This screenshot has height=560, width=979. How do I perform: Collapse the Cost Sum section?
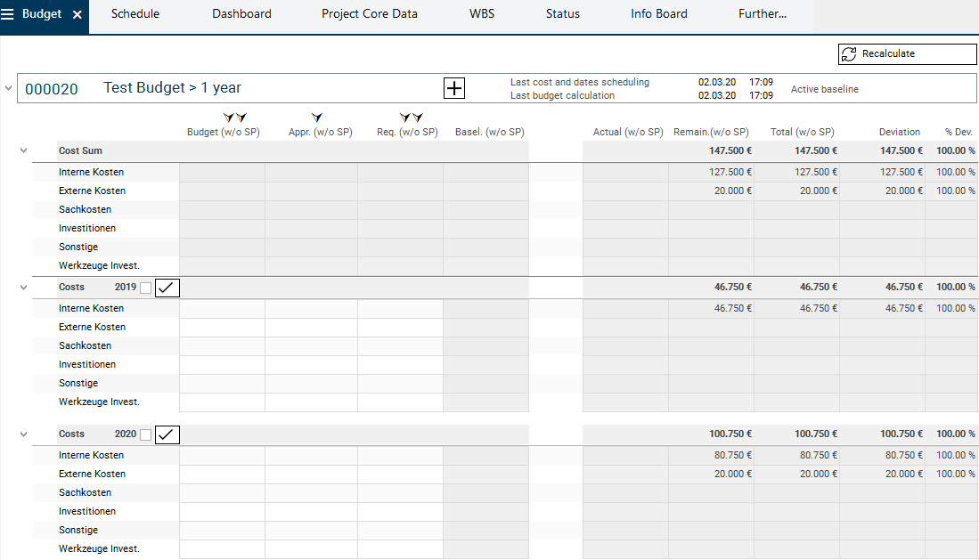[23, 151]
